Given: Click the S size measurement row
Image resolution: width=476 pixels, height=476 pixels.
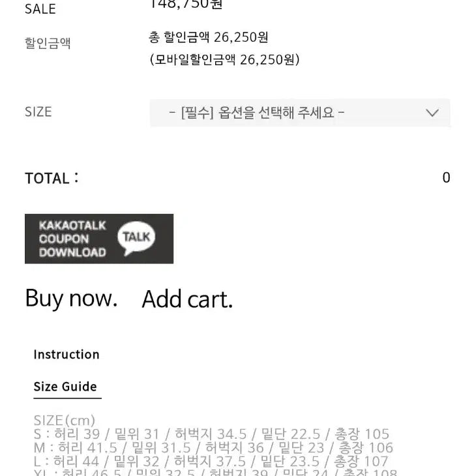Looking at the screenshot, I should click(x=211, y=434).
